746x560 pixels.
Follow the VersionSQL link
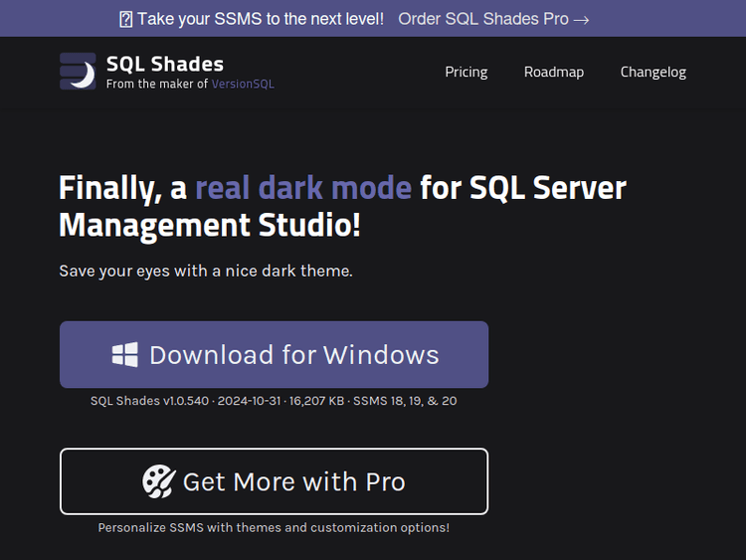pos(243,84)
